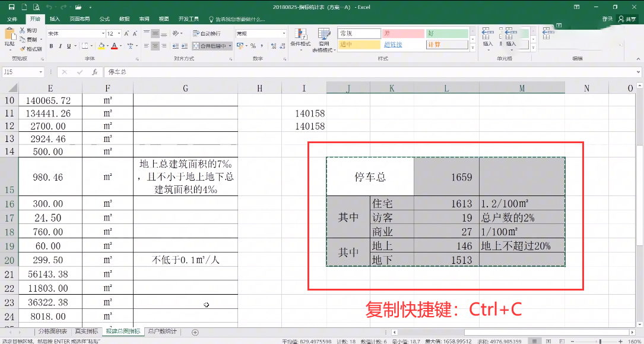
Task: Apply the Good (好) green cell style
Action: [x=447, y=34]
